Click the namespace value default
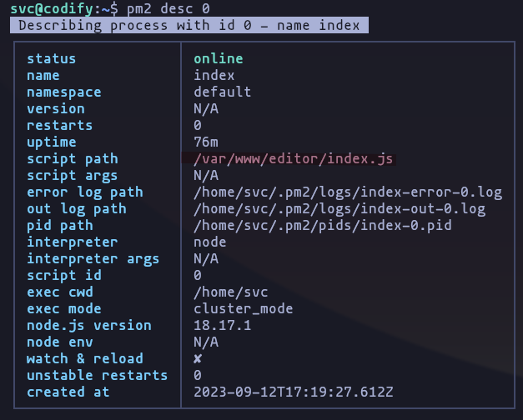The width and height of the screenshot is (523, 420). pyautogui.click(x=223, y=92)
